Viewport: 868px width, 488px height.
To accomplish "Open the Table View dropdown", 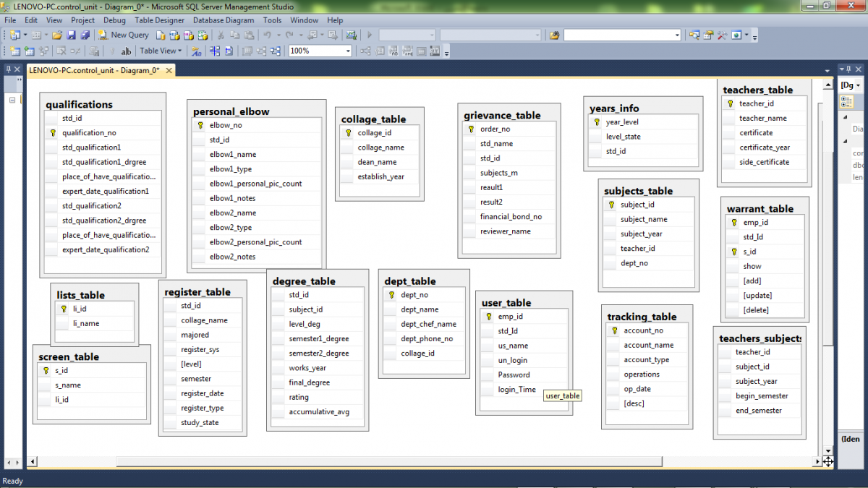I will pos(161,51).
